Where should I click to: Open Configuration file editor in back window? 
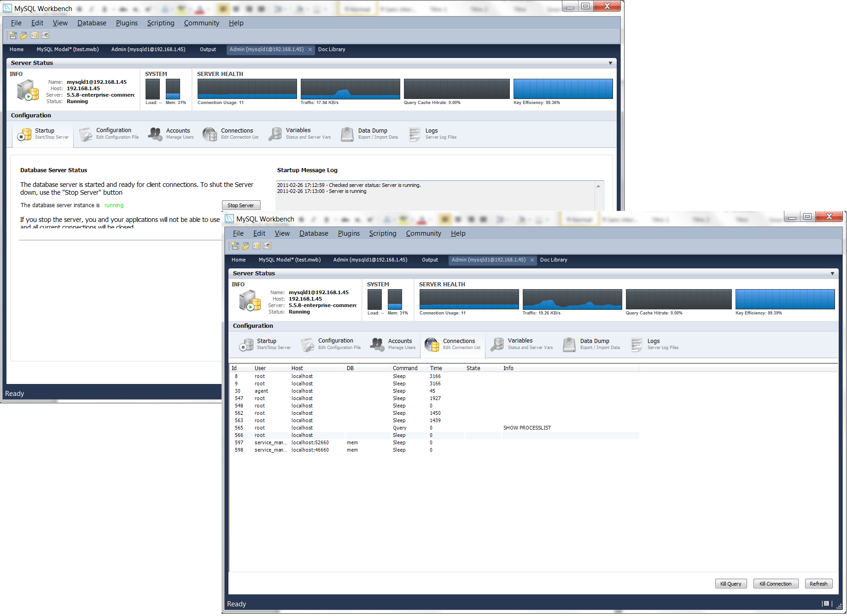[x=110, y=134]
